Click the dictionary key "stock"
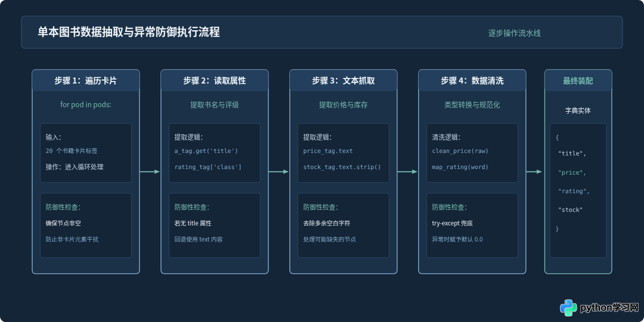The height and width of the screenshot is (322, 644). (571, 209)
